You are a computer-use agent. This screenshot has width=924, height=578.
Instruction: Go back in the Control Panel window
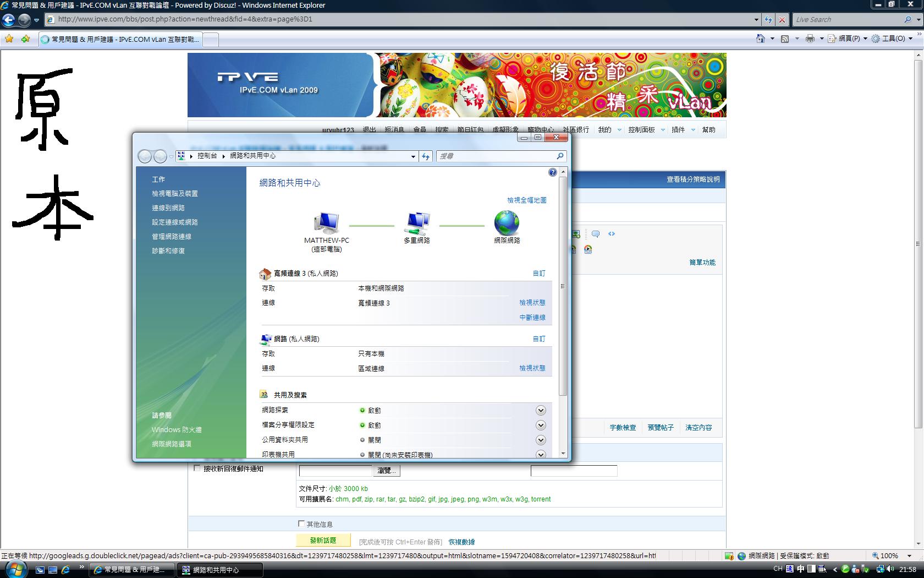click(145, 156)
